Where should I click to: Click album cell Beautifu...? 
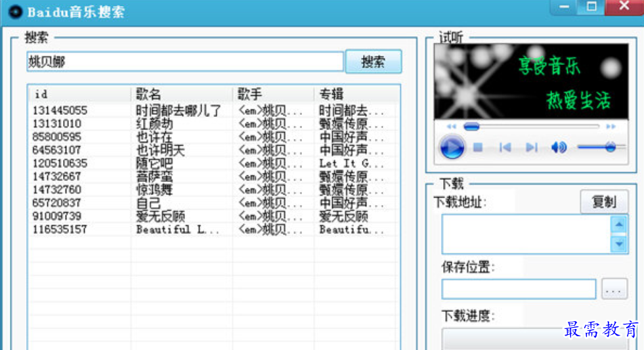[x=352, y=229]
